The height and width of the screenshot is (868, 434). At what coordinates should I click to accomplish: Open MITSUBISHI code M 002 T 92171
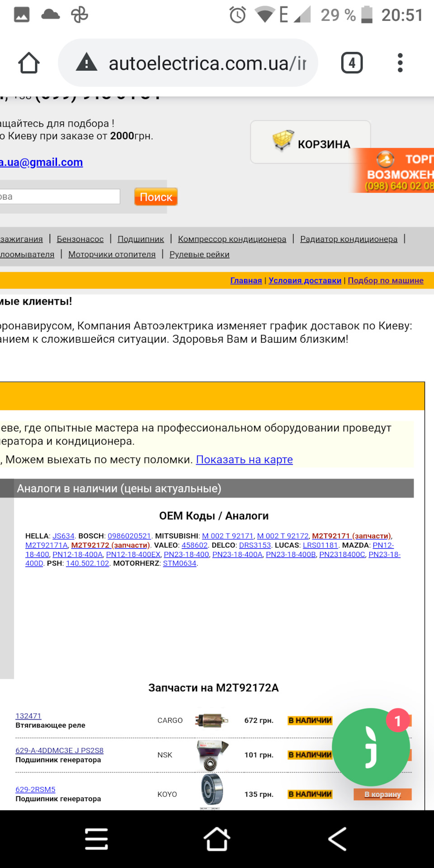click(228, 536)
